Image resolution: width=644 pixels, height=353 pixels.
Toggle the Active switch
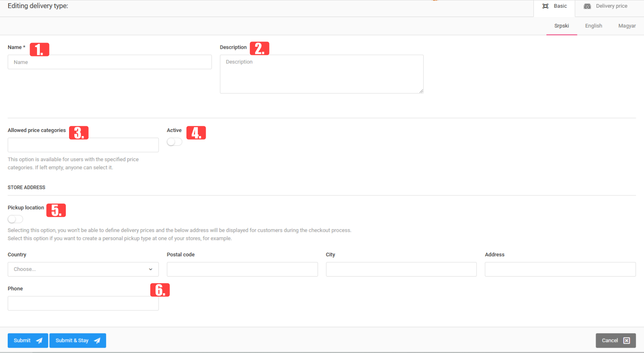point(174,142)
